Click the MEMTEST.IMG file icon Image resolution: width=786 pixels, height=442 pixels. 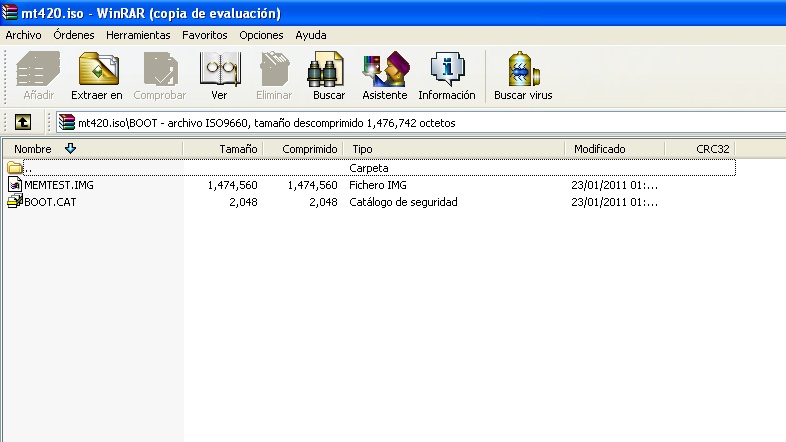tap(15, 185)
